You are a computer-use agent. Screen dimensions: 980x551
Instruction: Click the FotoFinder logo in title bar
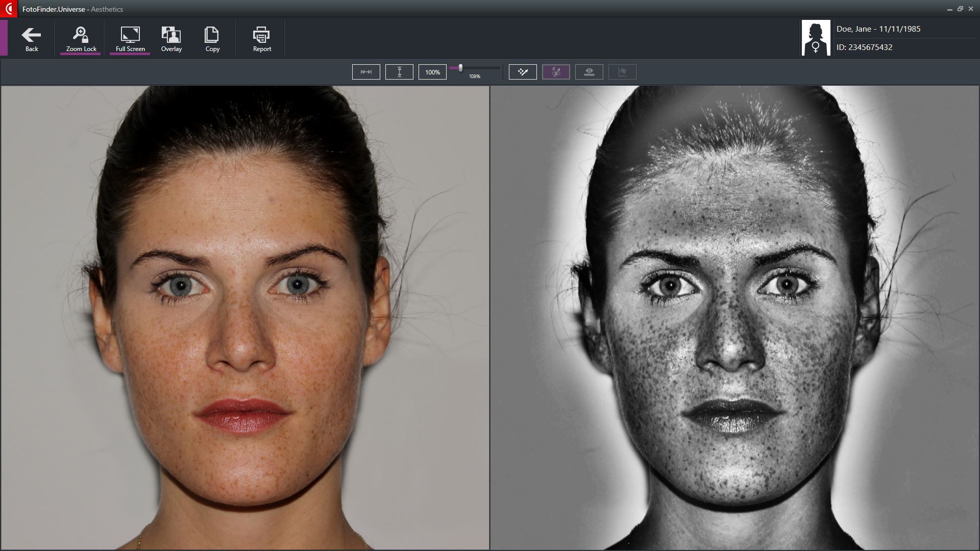(9, 9)
